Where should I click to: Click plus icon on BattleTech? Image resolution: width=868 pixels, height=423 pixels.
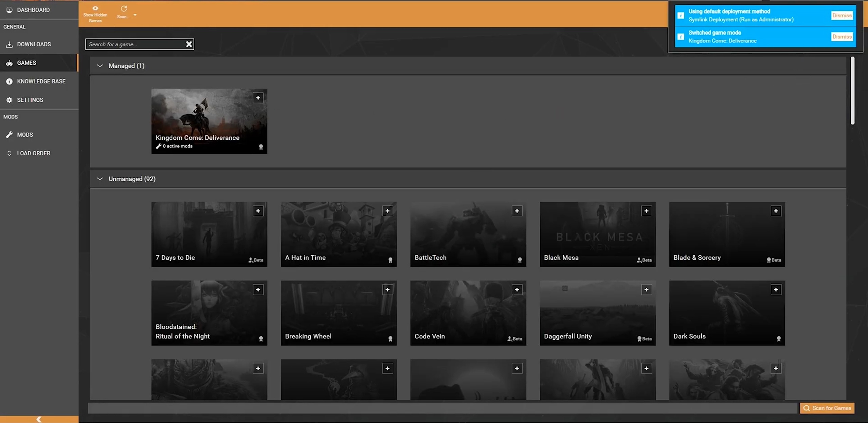point(517,211)
